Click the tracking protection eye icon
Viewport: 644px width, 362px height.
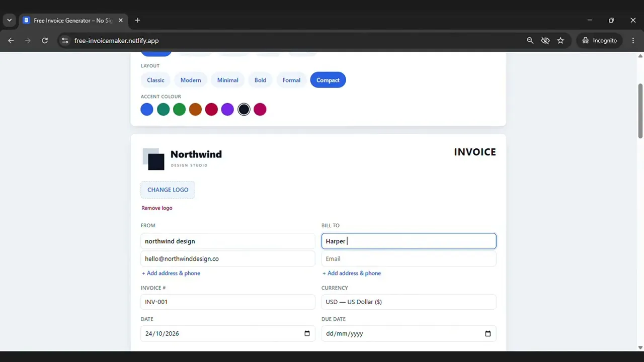coord(545,41)
